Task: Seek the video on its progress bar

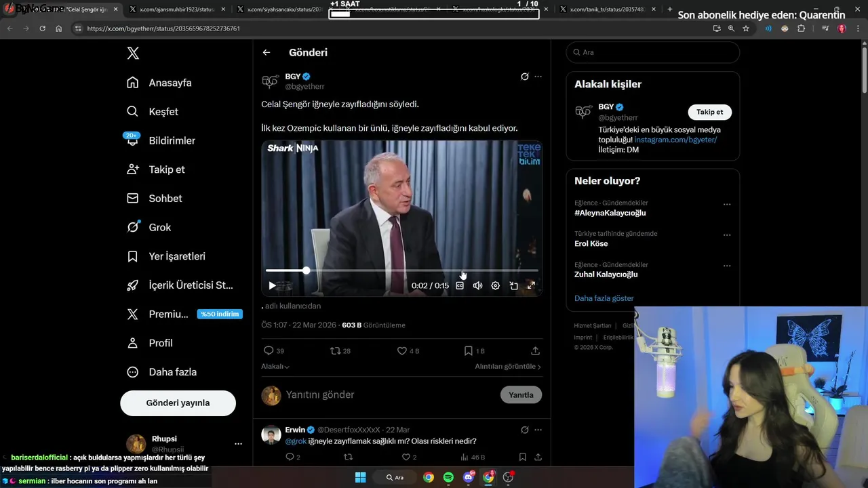Action: 401,270
